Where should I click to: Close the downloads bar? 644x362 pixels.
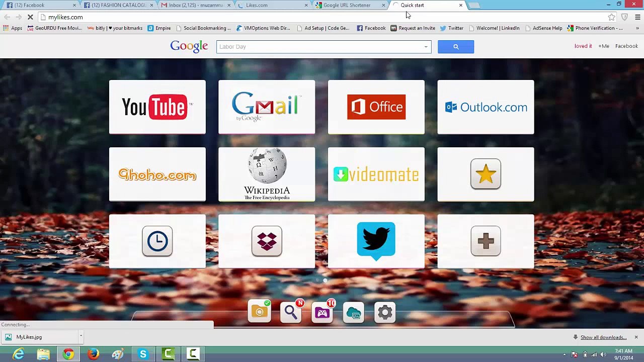[x=636, y=337]
